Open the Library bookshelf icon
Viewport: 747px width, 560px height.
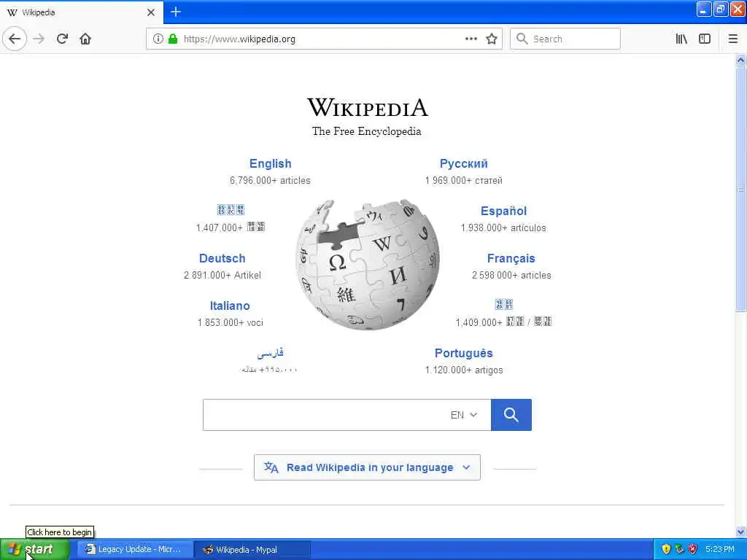(x=682, y=39)
